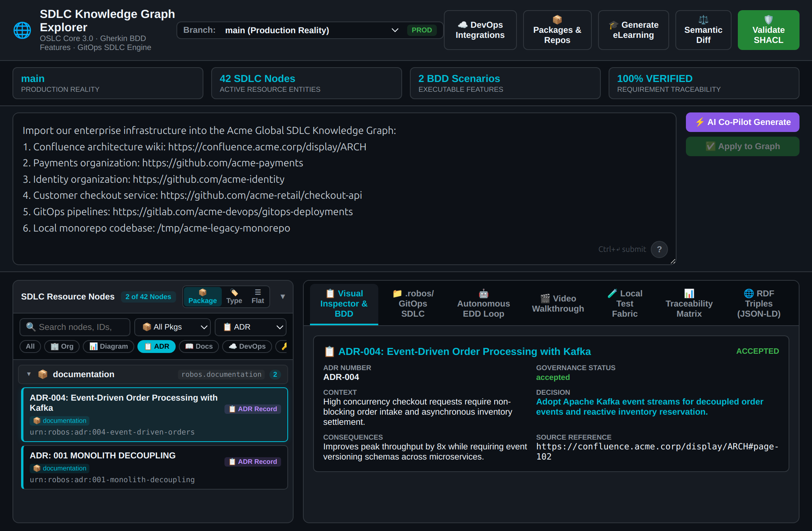Click the accepted governance status value

tap(553, 378)
